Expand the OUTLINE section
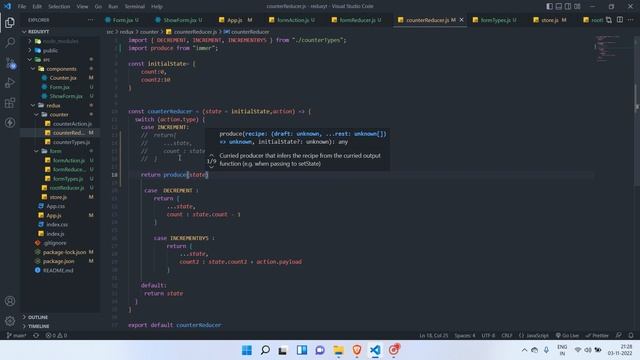 [60, 317]
